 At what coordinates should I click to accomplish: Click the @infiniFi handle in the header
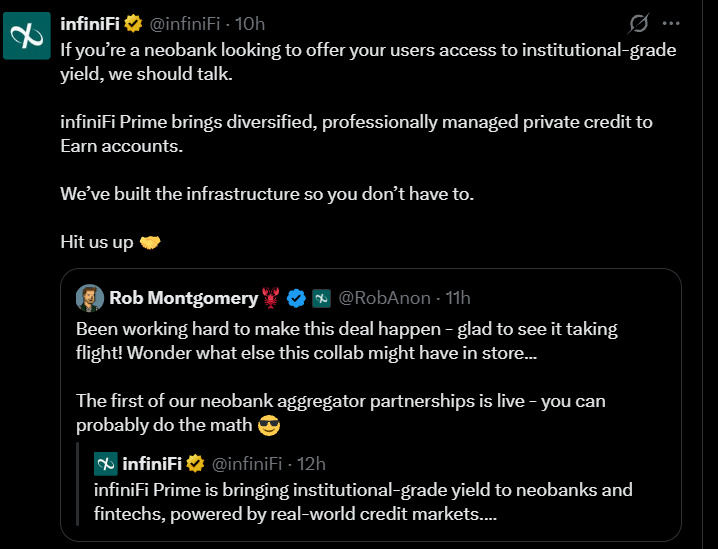point(185,24)
